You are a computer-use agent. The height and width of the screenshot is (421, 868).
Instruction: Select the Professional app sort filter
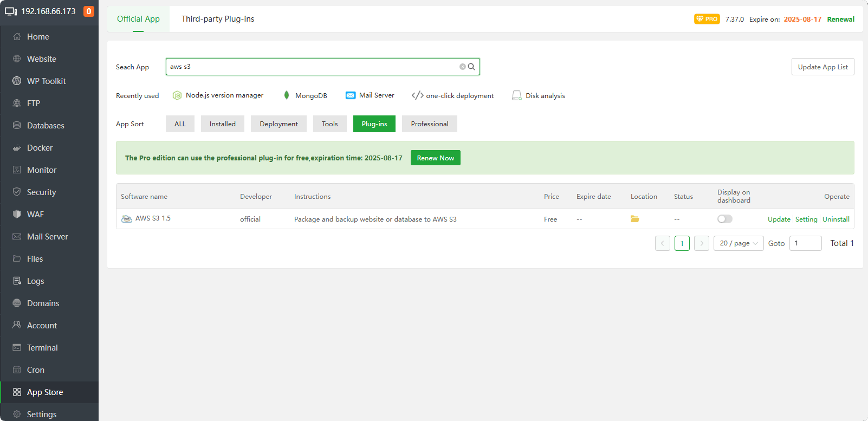(430, 124)
